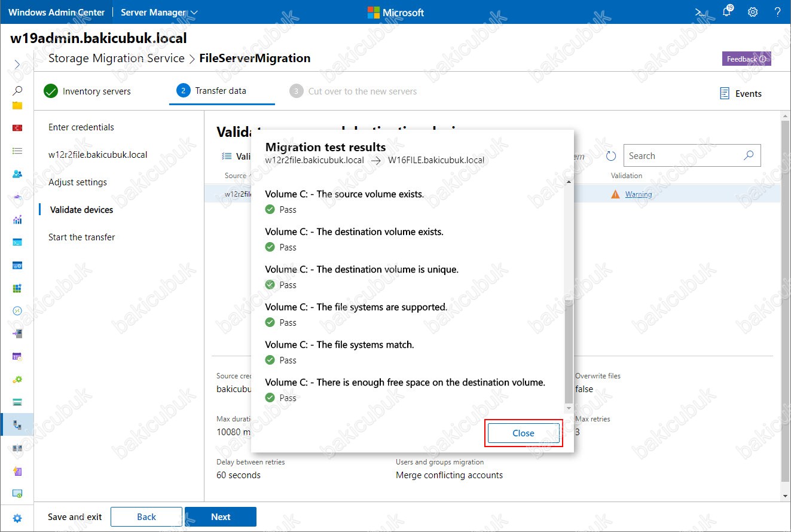Image resolution: width=791 pixels, height=532 pixels.
Task: Open Enter credentials section
Action: (81, 127)
